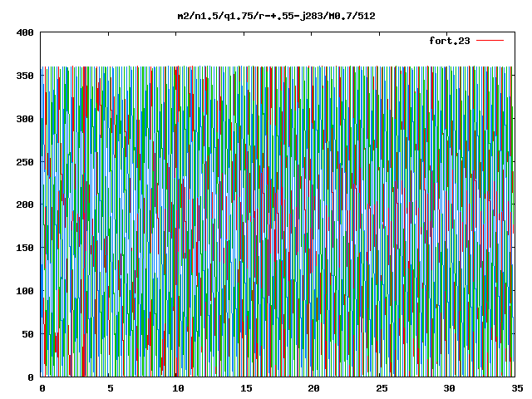Click the x-axis label 10
The height and width of the screenshot is (399, 532).
pyautogui.click(x=178, y=388)
